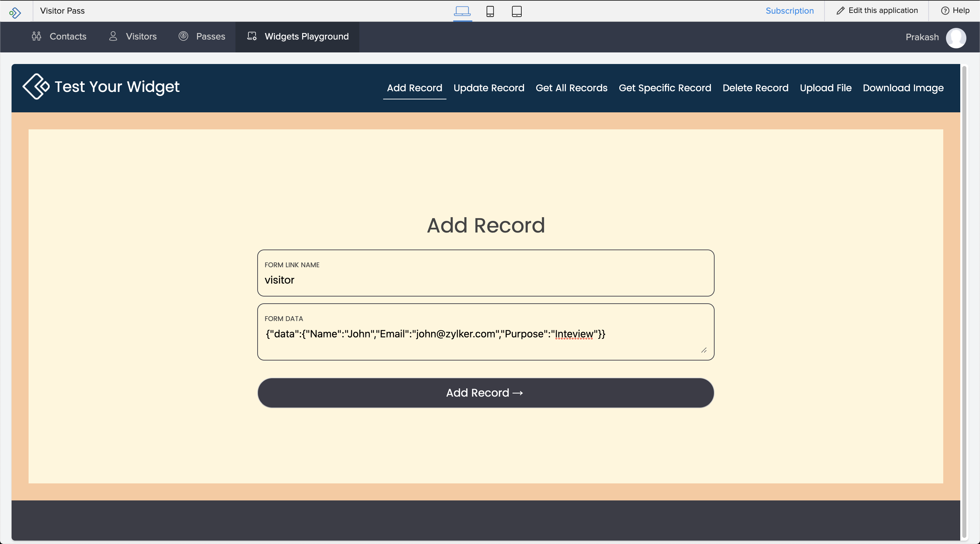This screenshot has height=544, width=980.
Task: Click the Form Data textarea resize handle
Action: [x=704, y=350]
